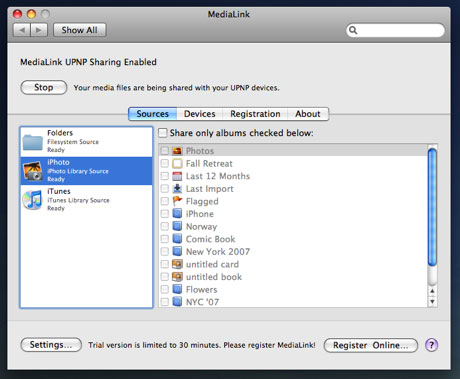The height and width of the screenshot is (379, 460).
Task: Click the untitled book icon
Action: (177, 277)
